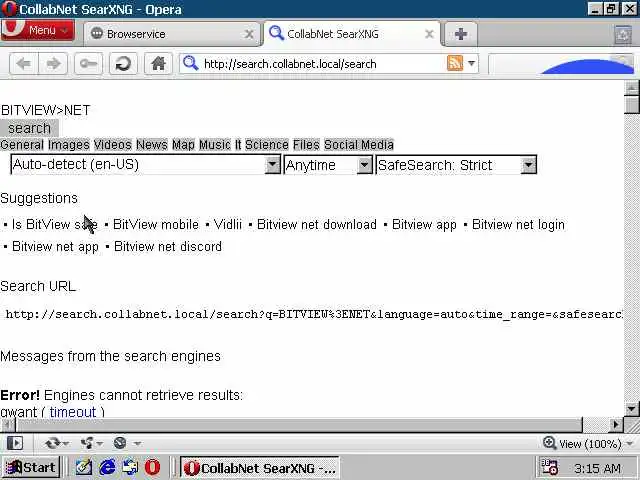Go to the Home page icon
The image size is (640, 480).
[x=158, y=64]
